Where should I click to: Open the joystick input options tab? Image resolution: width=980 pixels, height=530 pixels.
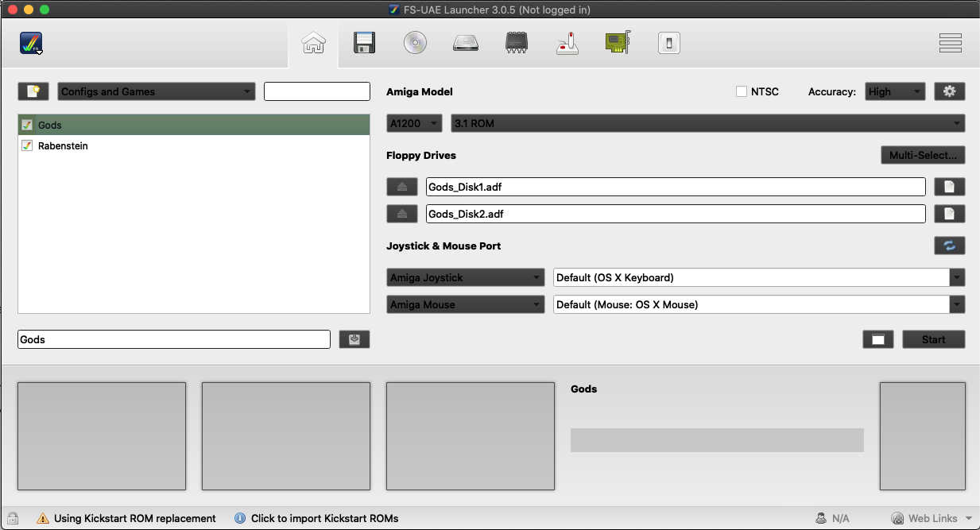567,43
